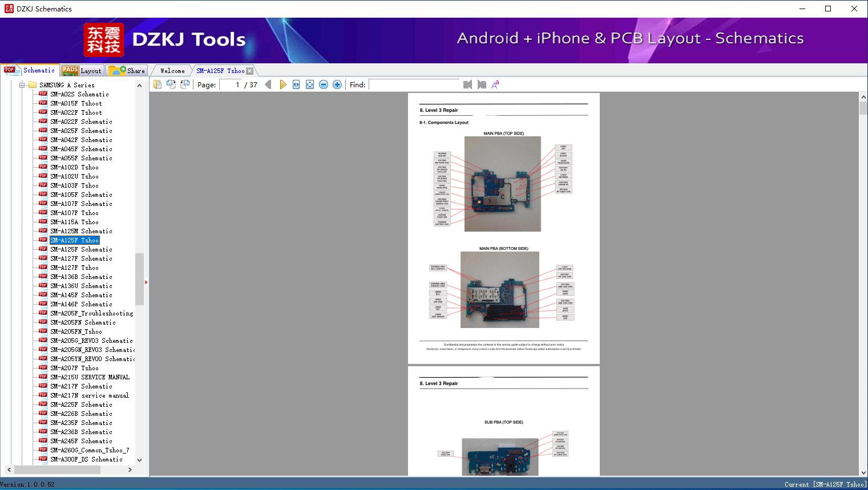Open SM-A103F Tshoo in the tree
Image resolution: width=868 pixels, height=490 pixels.
74,185
